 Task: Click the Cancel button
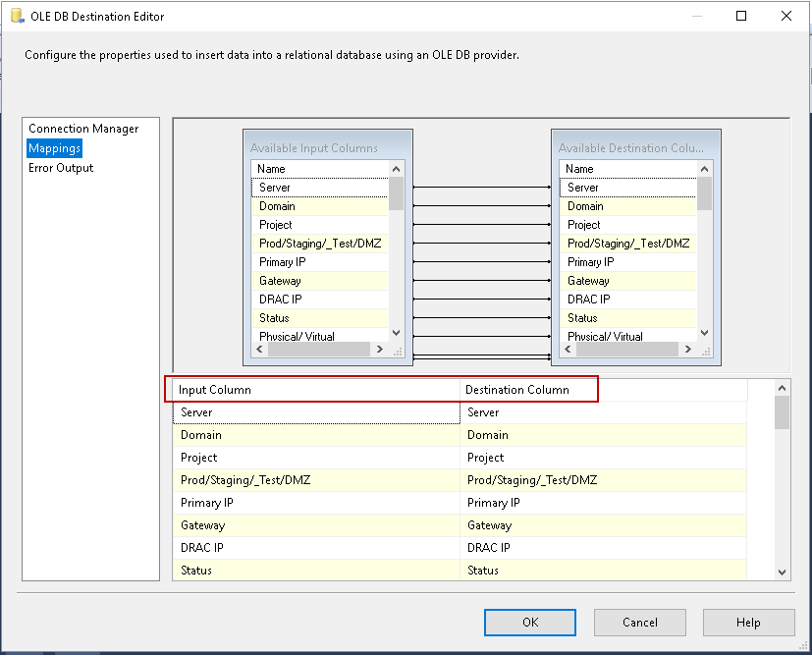(x=639, y=622)
